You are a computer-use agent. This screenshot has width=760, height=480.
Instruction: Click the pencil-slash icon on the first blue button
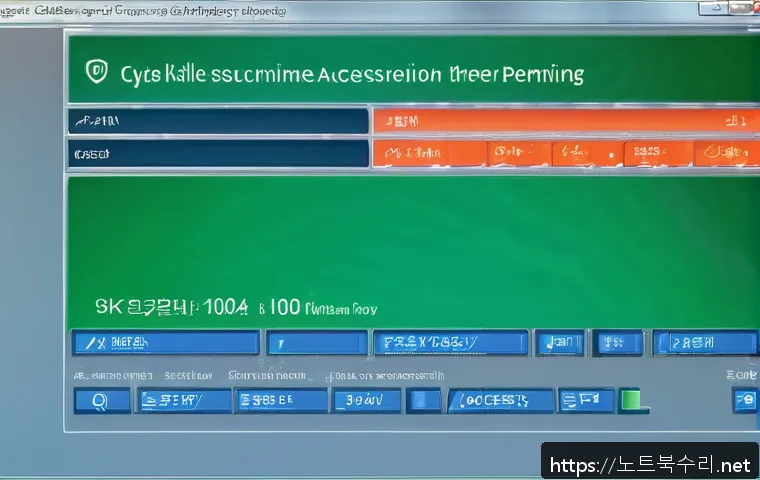[x=96, y=343]
